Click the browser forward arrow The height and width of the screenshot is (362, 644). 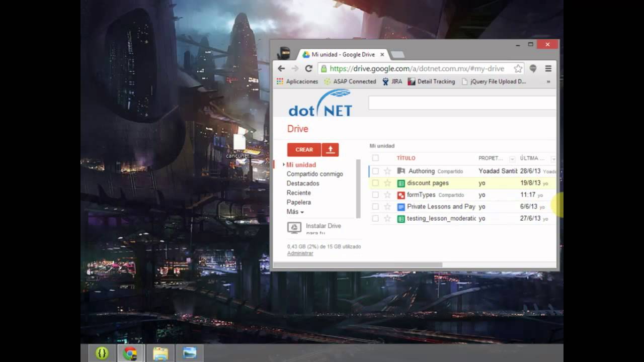pos(295,68)
